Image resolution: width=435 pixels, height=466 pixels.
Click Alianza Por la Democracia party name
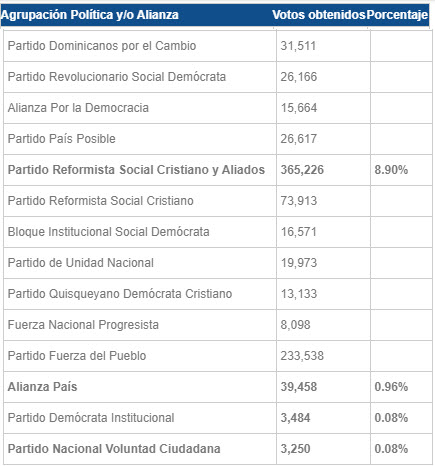click(x=78, y=108)
